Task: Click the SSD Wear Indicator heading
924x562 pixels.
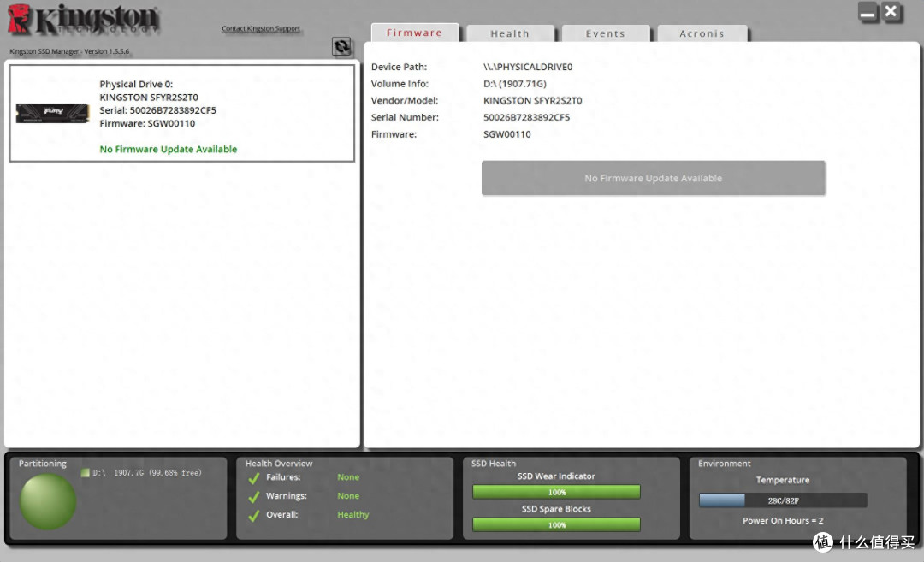Action: pos(556,476)
